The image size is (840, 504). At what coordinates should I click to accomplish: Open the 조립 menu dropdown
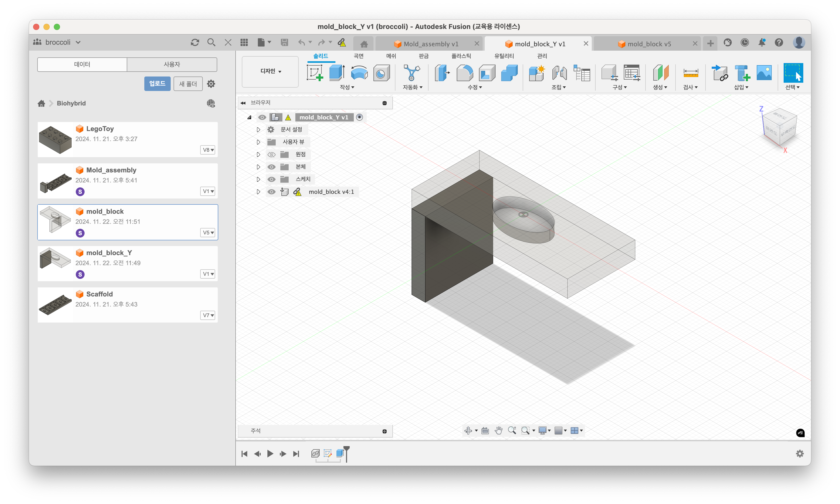click(559, 87)
